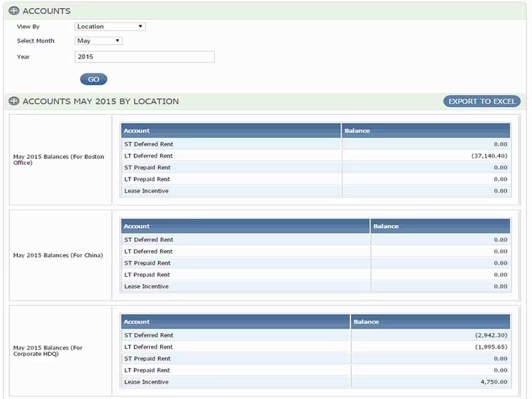Click the Account column header in the Corporate HDQ table
The width and height of the screenshot is (532, 399).
coord(235,322)
